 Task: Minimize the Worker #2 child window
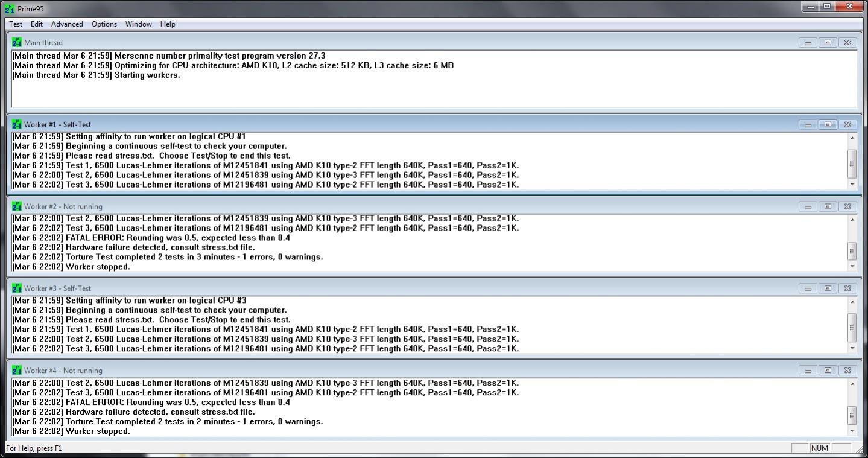pos(808,207)
